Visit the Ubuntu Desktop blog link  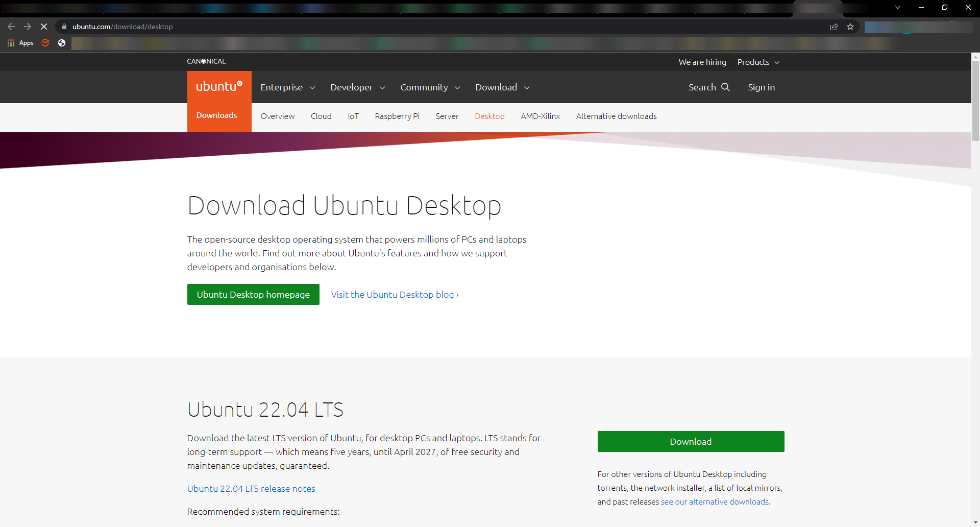click(395, 295)
